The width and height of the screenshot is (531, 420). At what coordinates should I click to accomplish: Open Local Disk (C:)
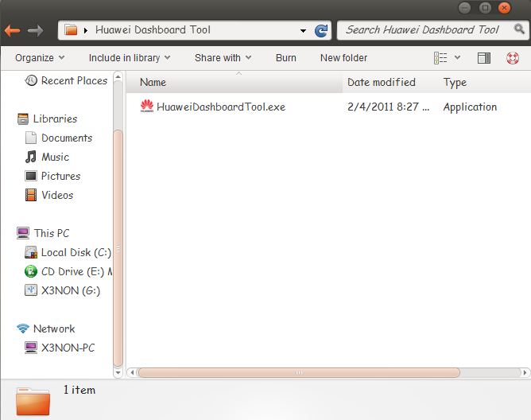coord(76,252)
